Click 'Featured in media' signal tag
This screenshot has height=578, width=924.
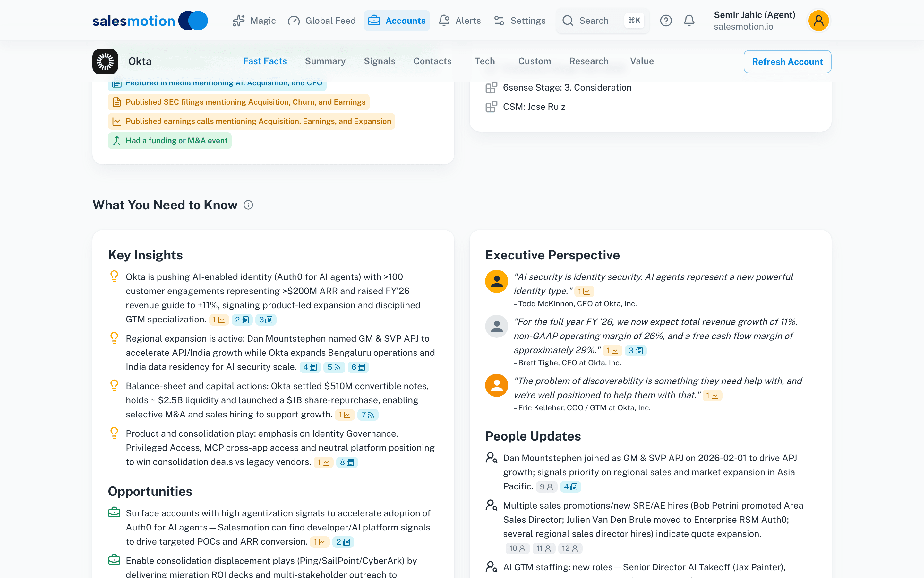click(x=217, y=85)
